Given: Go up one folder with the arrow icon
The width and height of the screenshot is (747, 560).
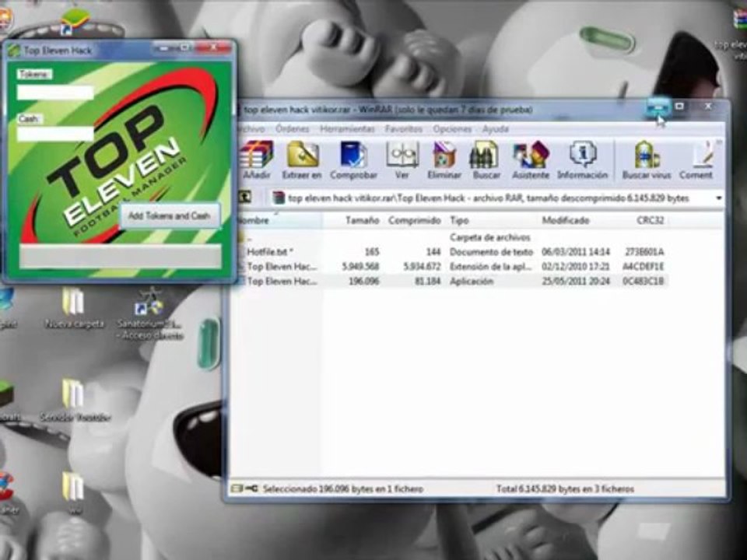Looking at the screenshot, I should pos(245,197).
